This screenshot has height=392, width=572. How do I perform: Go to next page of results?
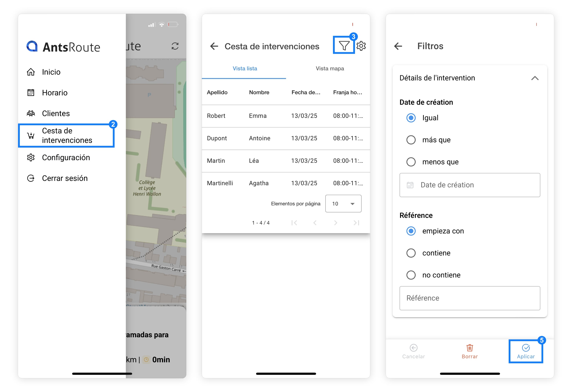(336, 223)
